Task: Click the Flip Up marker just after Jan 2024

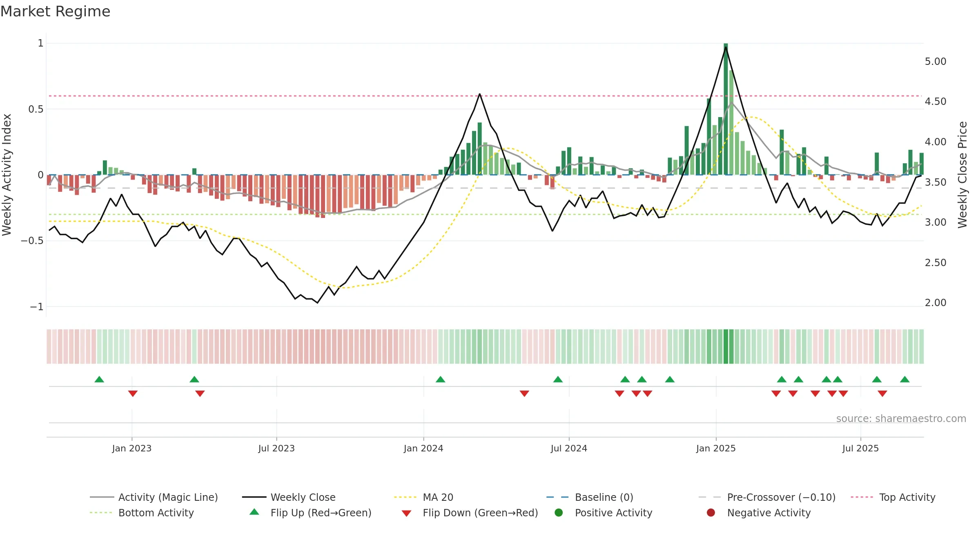Action: pos(440,379)
